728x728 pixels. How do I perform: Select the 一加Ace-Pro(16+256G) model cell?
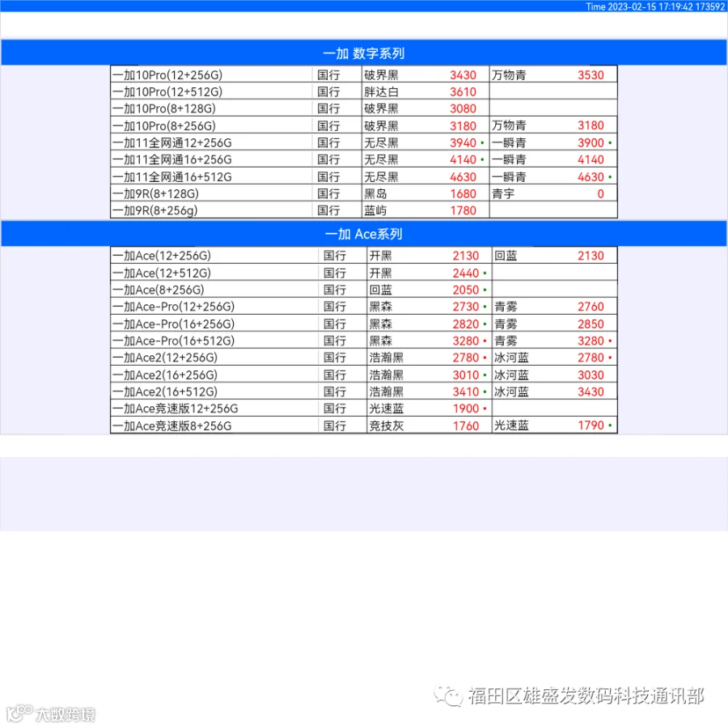214,324
